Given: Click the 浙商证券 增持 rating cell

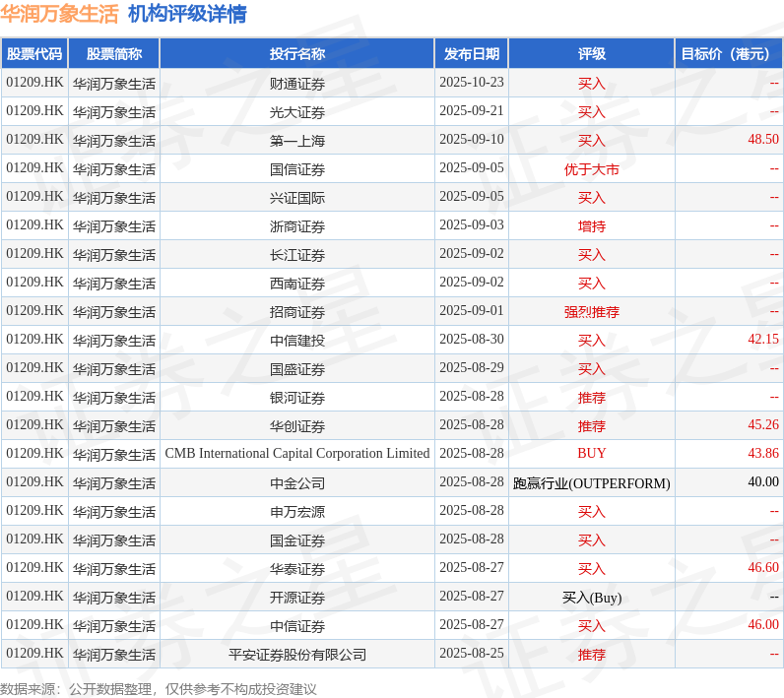Looking at the screenshot, I should (x=592, y=225).
